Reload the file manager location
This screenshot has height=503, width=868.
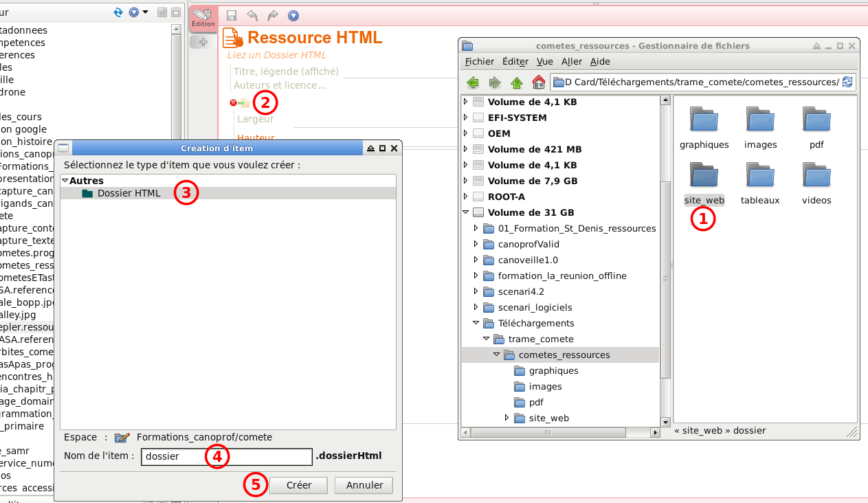[847, 82]
